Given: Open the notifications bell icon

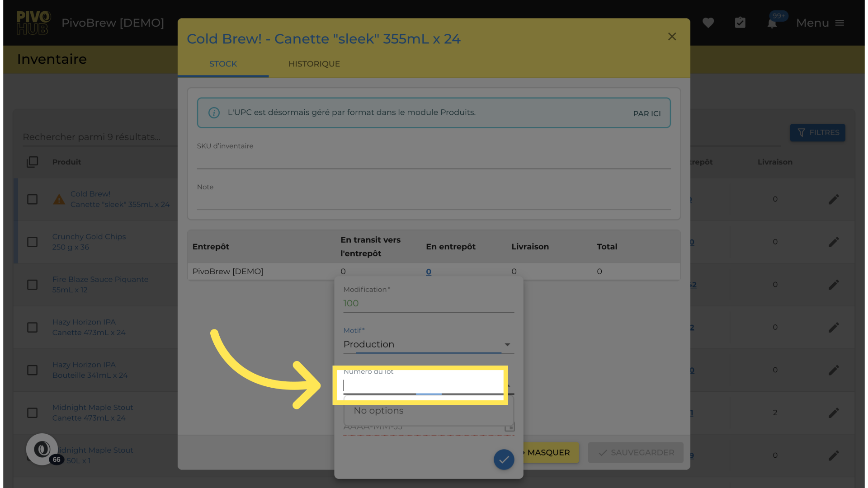Looking at the screenshot, I should (x=772, y=23).
